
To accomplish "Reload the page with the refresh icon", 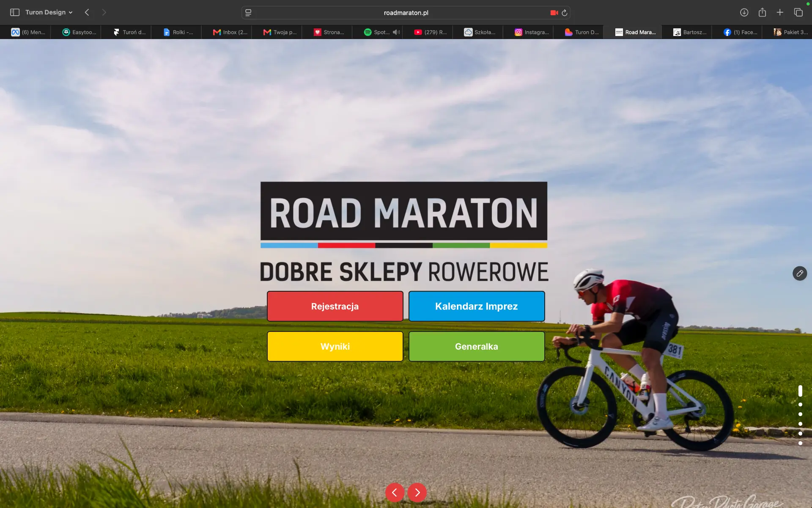I will click(x=565, y=13).
